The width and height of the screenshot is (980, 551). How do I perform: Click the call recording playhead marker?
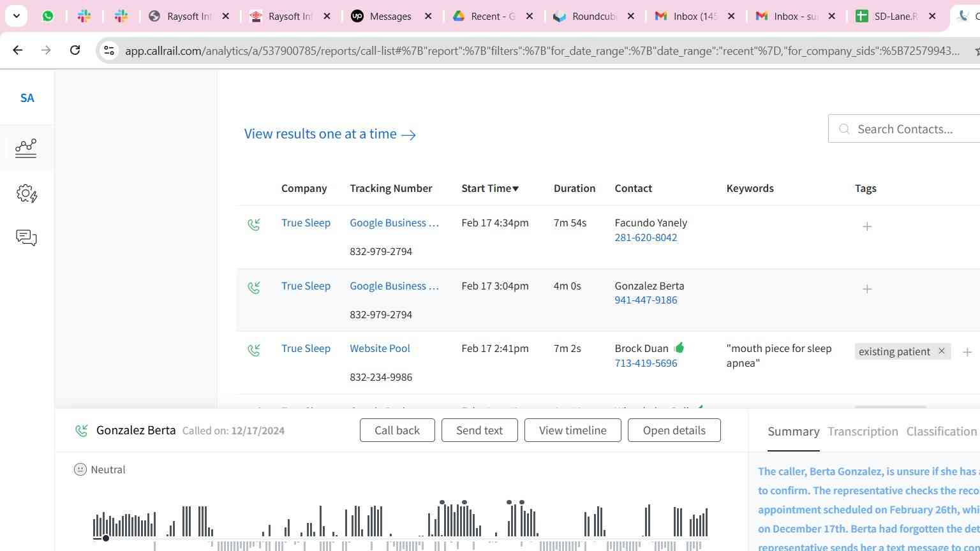click(x=106, y=538)
